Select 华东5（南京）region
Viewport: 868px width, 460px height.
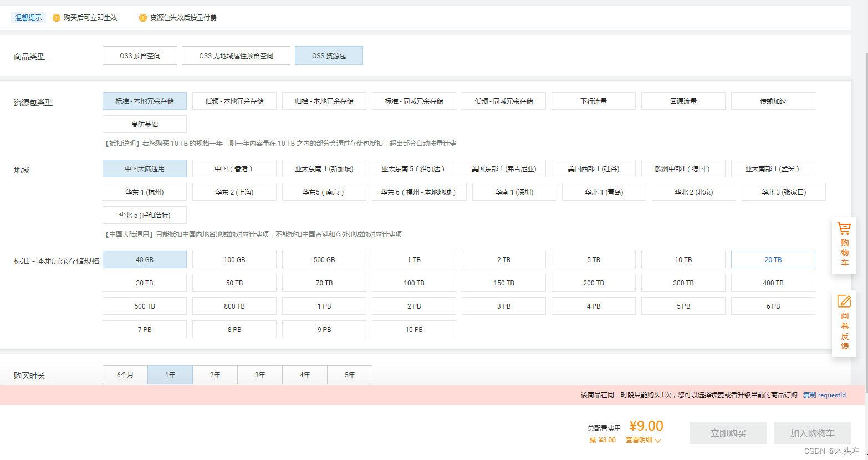pos(324,192)
